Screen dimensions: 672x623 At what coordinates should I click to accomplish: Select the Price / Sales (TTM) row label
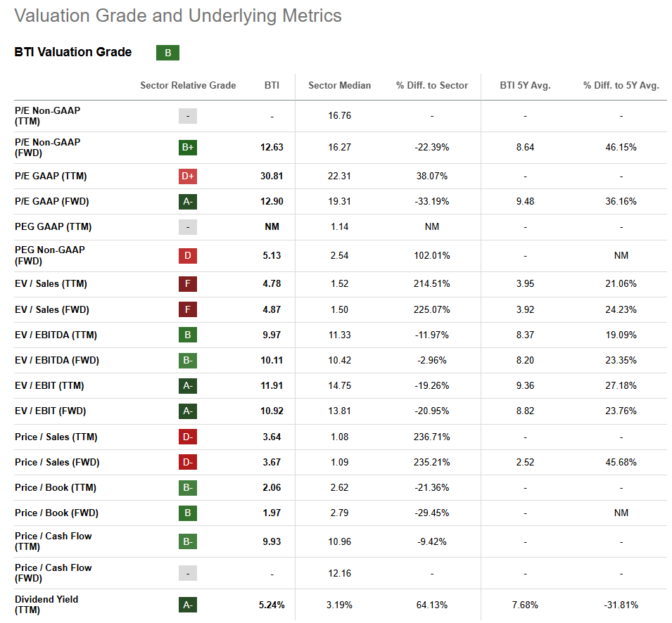[56, 437]
